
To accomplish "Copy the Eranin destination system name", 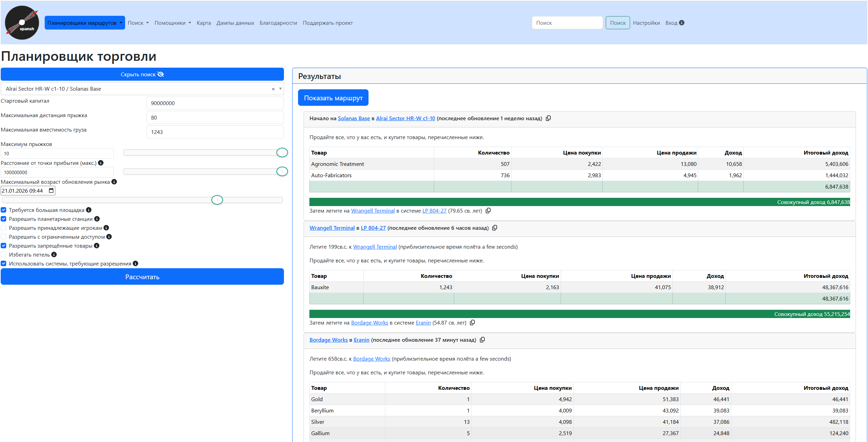I will (472, 322).
